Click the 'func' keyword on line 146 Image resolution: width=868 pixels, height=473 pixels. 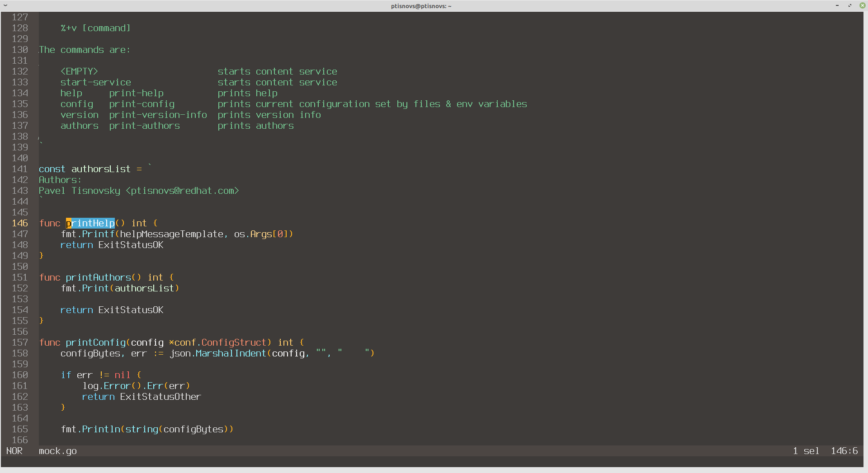click(x=50, y=223)
